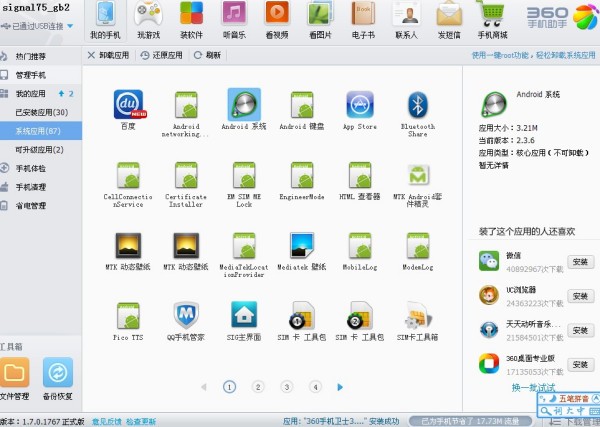This screenshot has width=600, height=427.
Task: Select Pico TTS app icon
Action: coord(129,316)
